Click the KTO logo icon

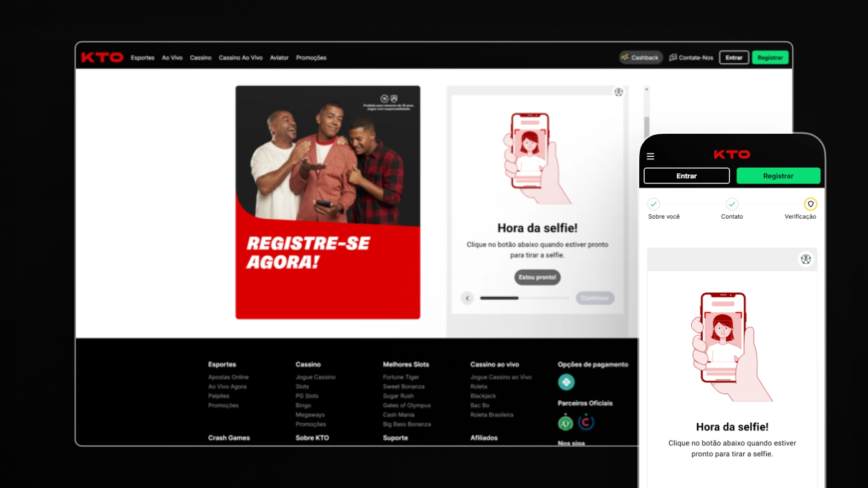pos(102,57)
